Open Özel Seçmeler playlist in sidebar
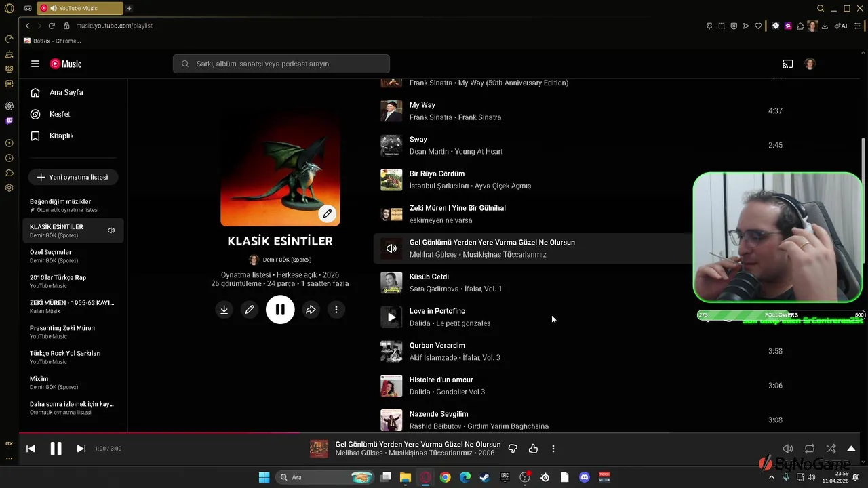Screen dimensions: 868x488 [x=73, y=256]
